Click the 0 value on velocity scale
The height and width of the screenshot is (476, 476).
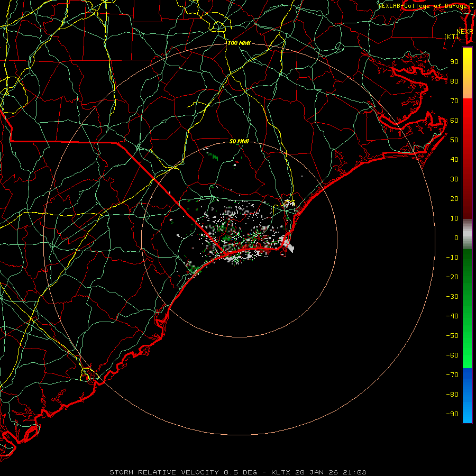pos(456,237)
